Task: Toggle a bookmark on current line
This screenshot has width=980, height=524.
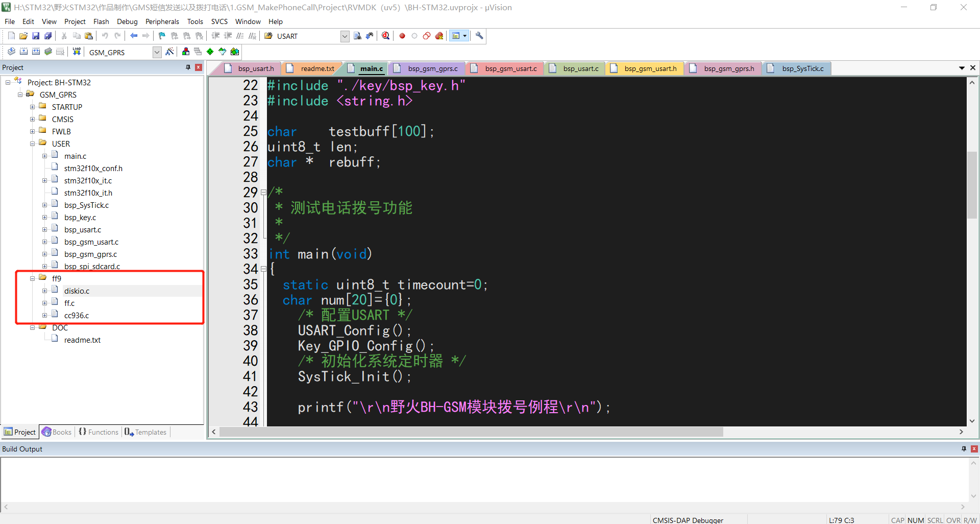Action: 161,36
